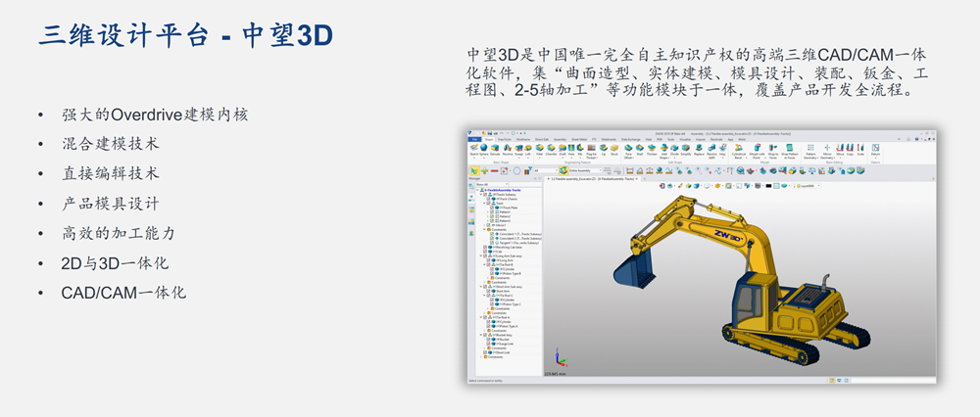
Task: Click the light blue color swatch
Action: coord(776,185)
